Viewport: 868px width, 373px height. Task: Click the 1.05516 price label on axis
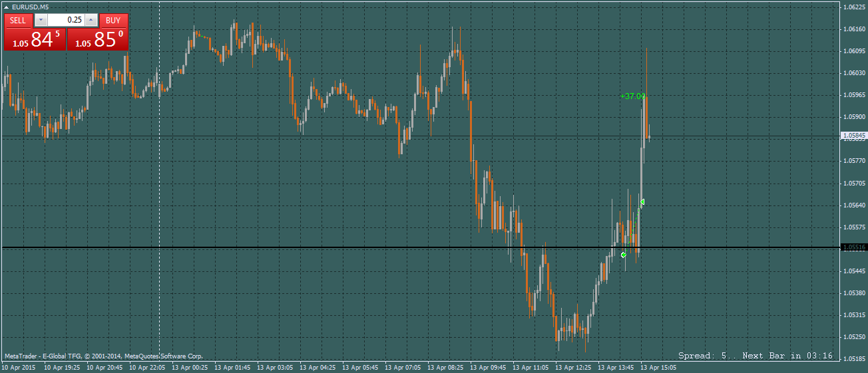[x=854, y=247]
